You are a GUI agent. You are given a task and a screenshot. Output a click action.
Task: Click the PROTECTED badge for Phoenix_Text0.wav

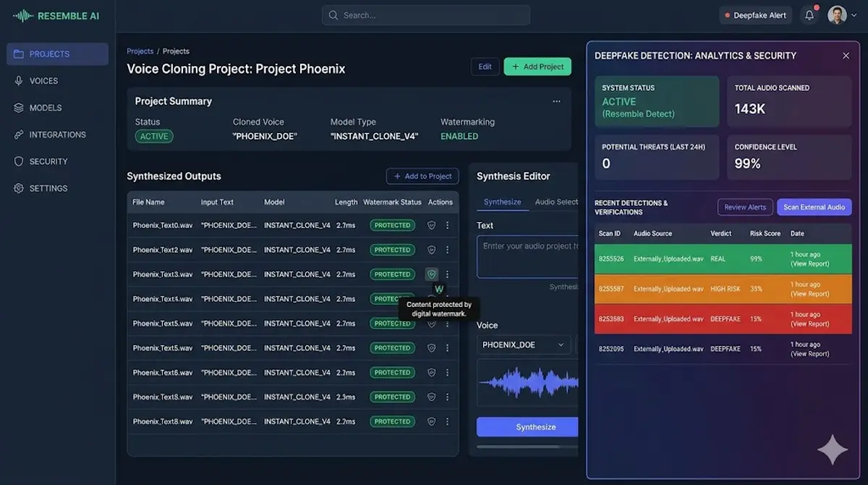393,225
